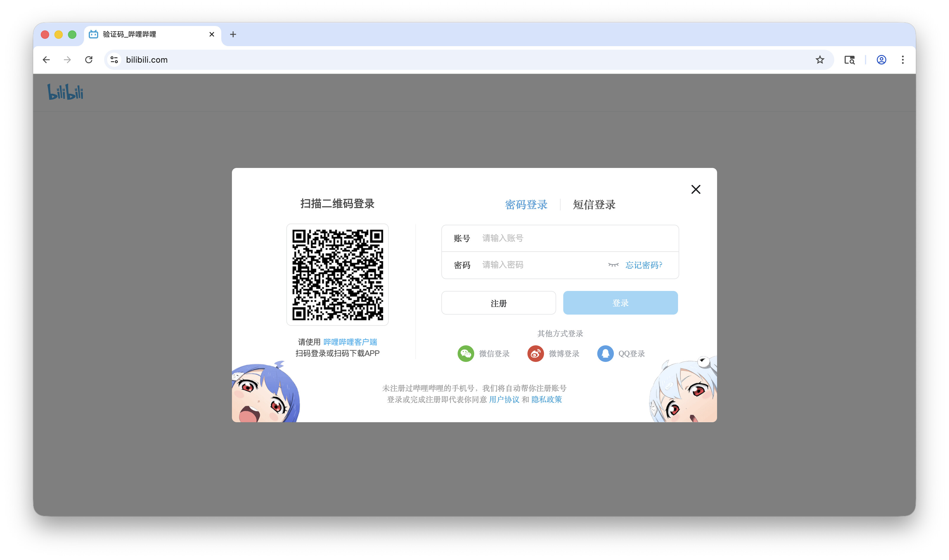This screenshot has height=560, width=949.
Task: Focus the 密码 input field
Action: 540,265
